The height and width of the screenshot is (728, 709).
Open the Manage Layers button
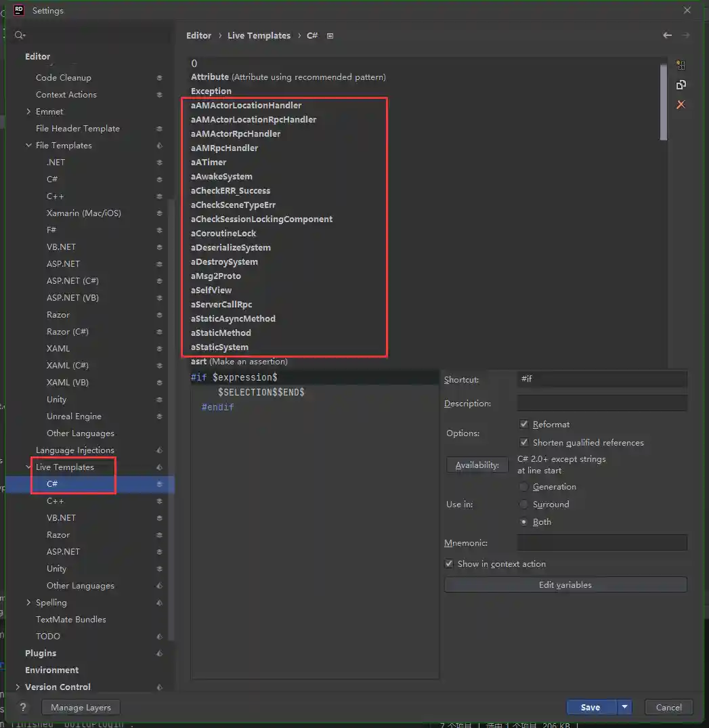81,707
